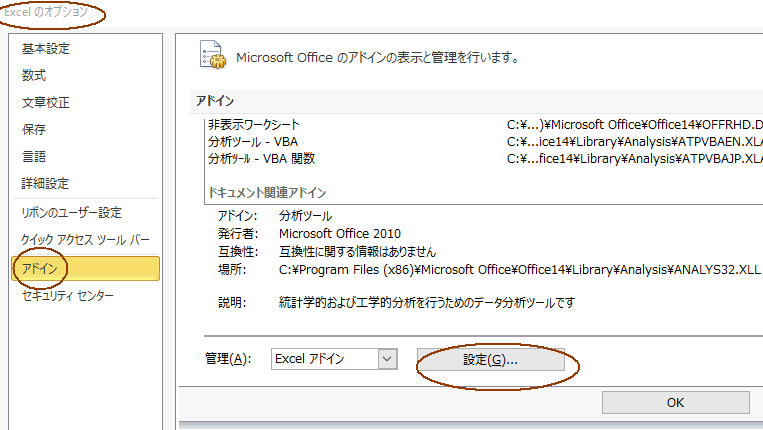Viewport: 763px width, 430px height.
Task: Click the 設定(G)... button
Action: [x=490, y=360]
